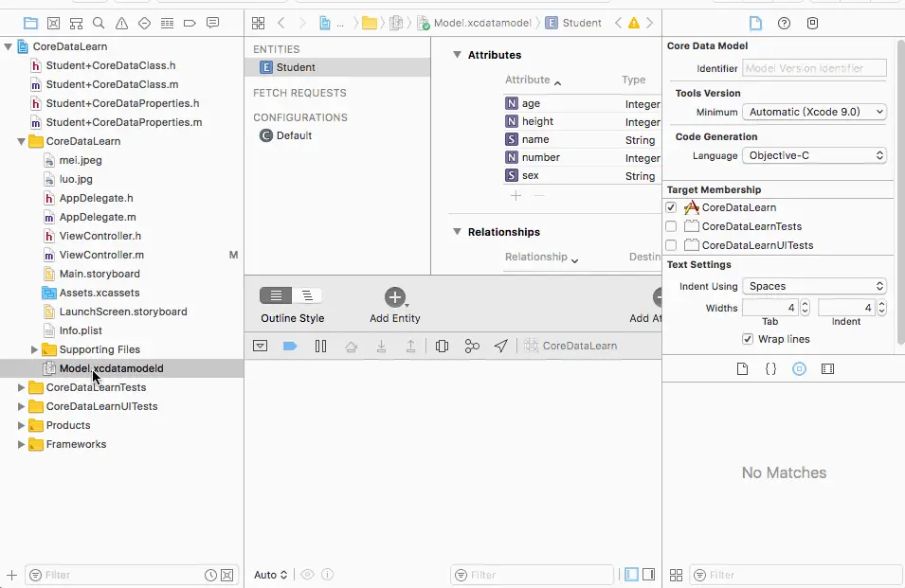Switch to hierarchical graph editor style
This screenshot has width=905, height=588.
(308, 295)
